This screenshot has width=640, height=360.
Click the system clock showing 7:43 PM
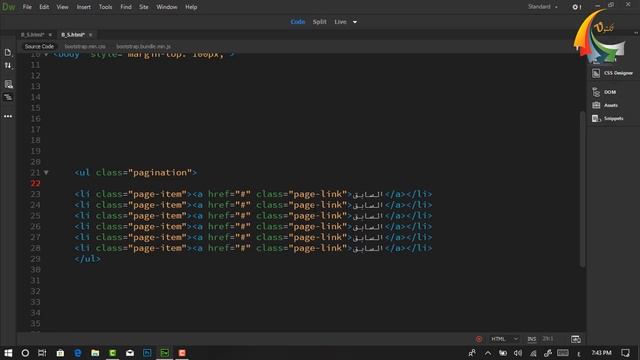[x=601, y=353]
